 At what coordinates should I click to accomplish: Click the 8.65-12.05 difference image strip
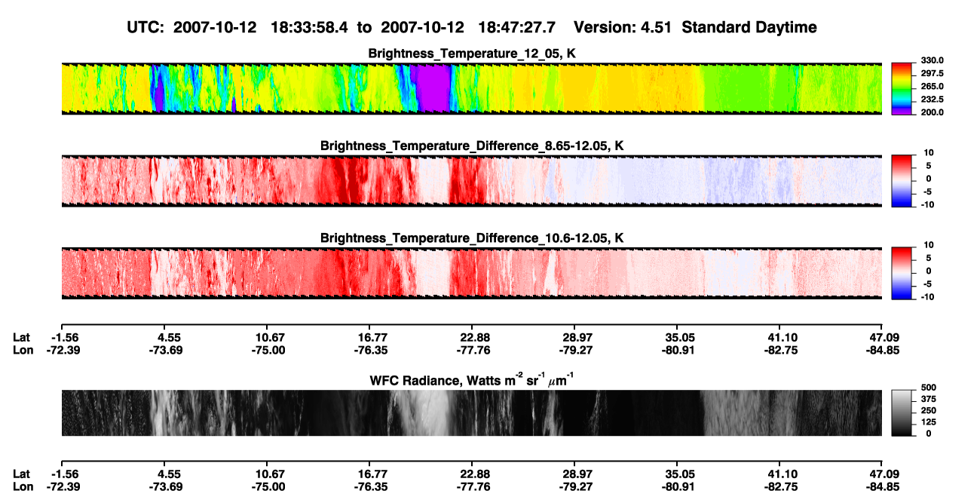tap(471, 180)
